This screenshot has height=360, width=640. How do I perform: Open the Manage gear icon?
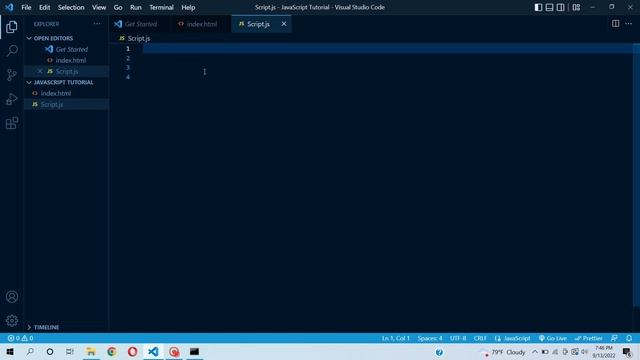pyautogui.click(x=12, y=320)
